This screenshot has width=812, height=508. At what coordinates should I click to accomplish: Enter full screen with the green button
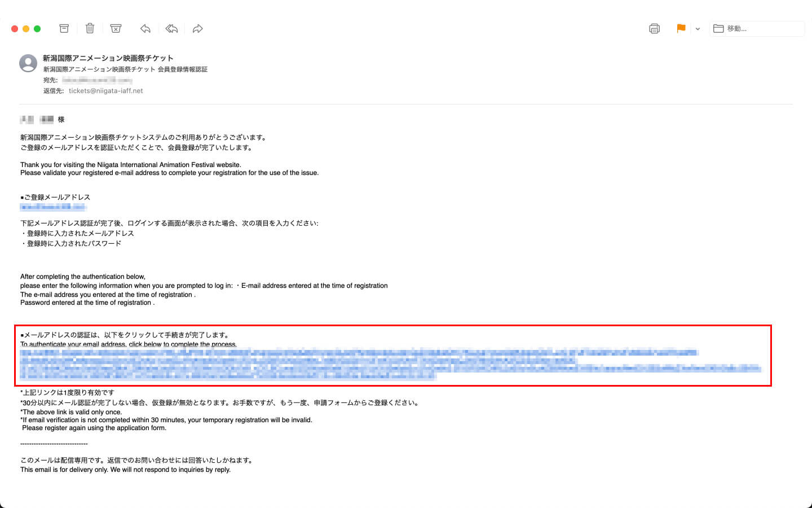click(37, 29)
